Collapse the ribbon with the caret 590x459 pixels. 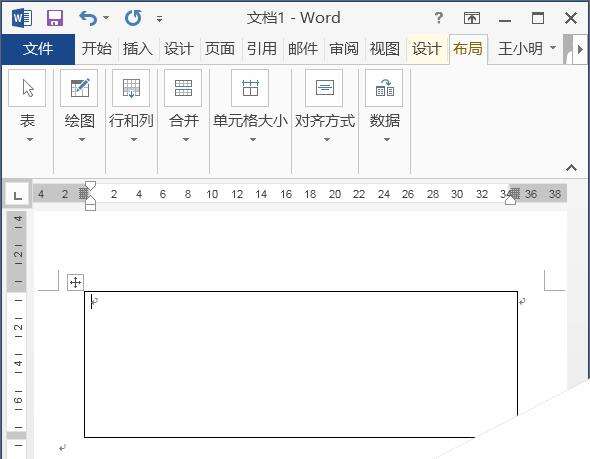[571, 167]
